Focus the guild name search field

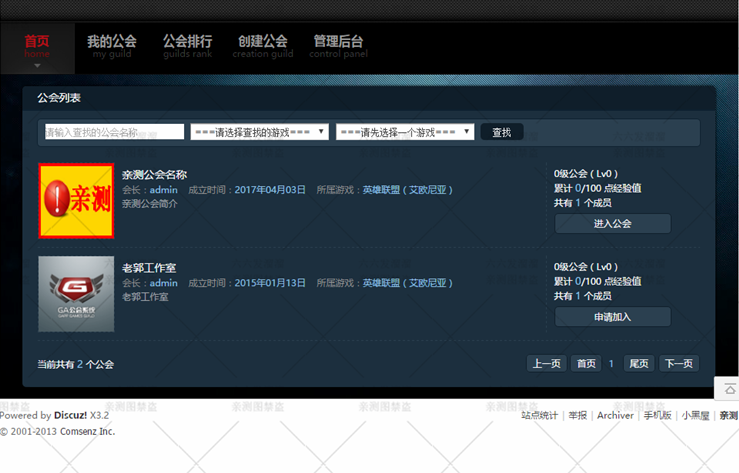tap(114, 132)
